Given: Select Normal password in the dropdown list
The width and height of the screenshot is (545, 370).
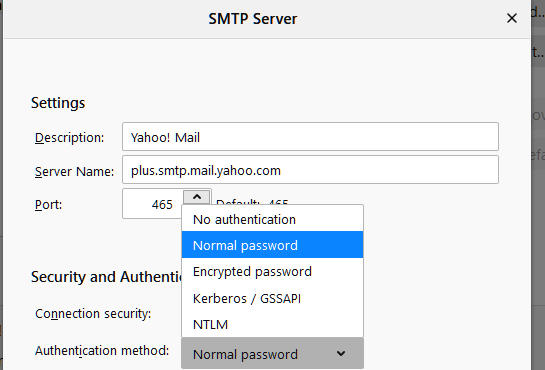Looking at the screenshot, I should point(272,245).
